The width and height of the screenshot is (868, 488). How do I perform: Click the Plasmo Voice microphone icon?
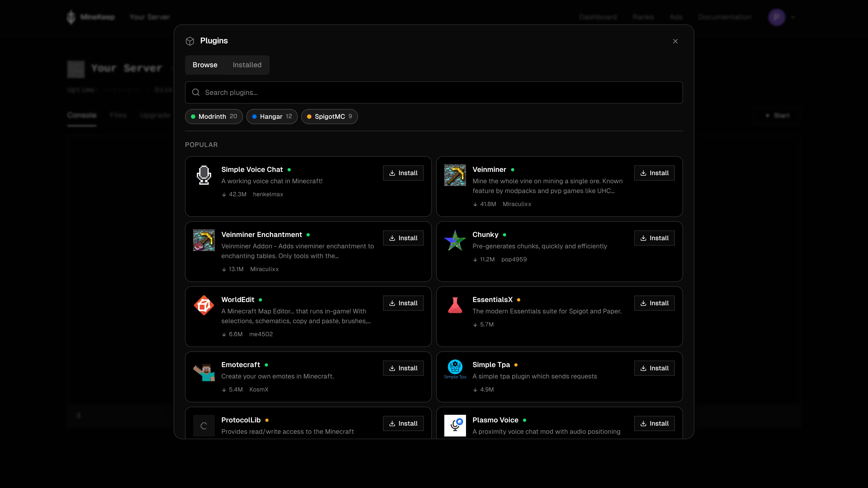pyautogui.click(x=455, y=425)
